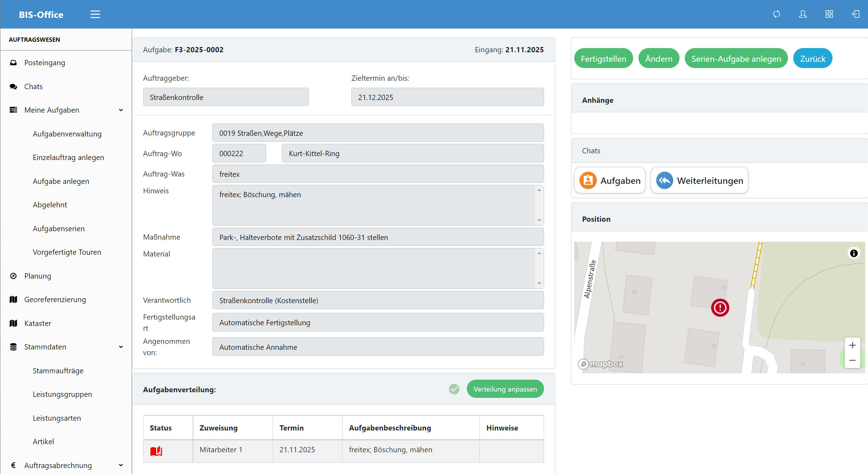The height and width of the screenshot is (474, 868).
Task: Click the Kurt-Kittel-Ring field
Action: [413, 153]
